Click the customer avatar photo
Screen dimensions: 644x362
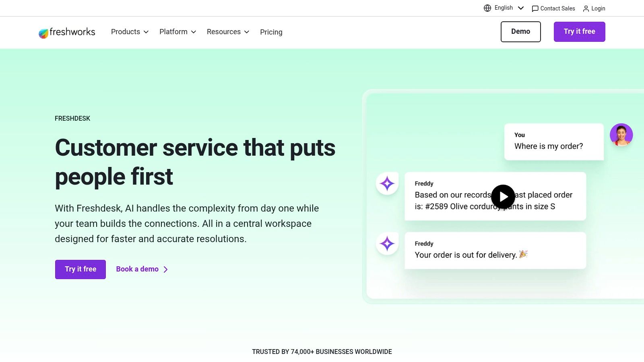pos(621,135)
